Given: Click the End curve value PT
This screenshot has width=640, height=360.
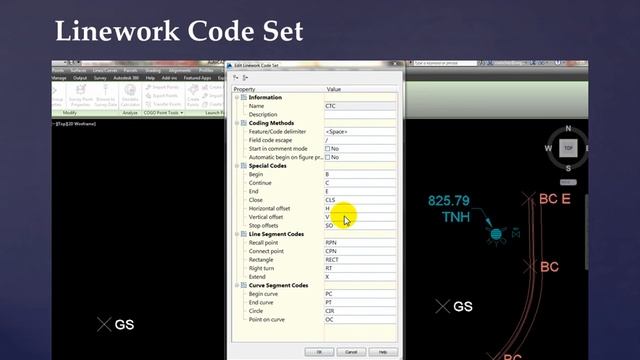Looking at the screenshot, I should (360, 302).
